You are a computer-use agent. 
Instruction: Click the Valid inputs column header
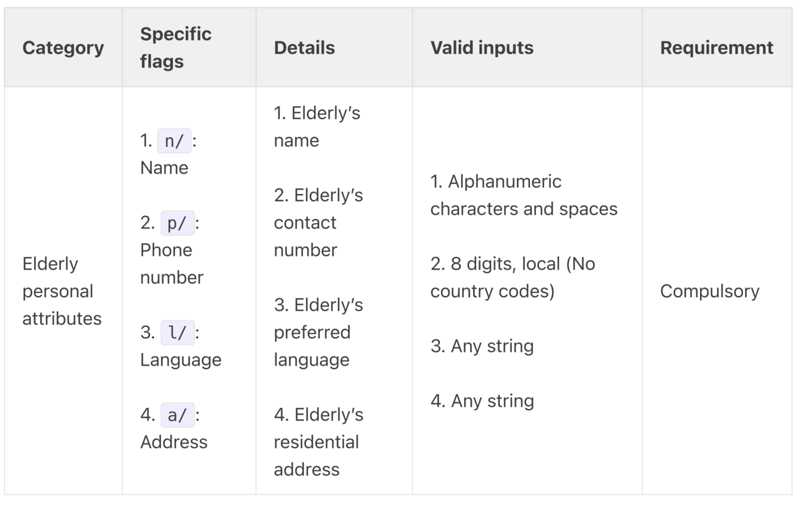[482, 48]
